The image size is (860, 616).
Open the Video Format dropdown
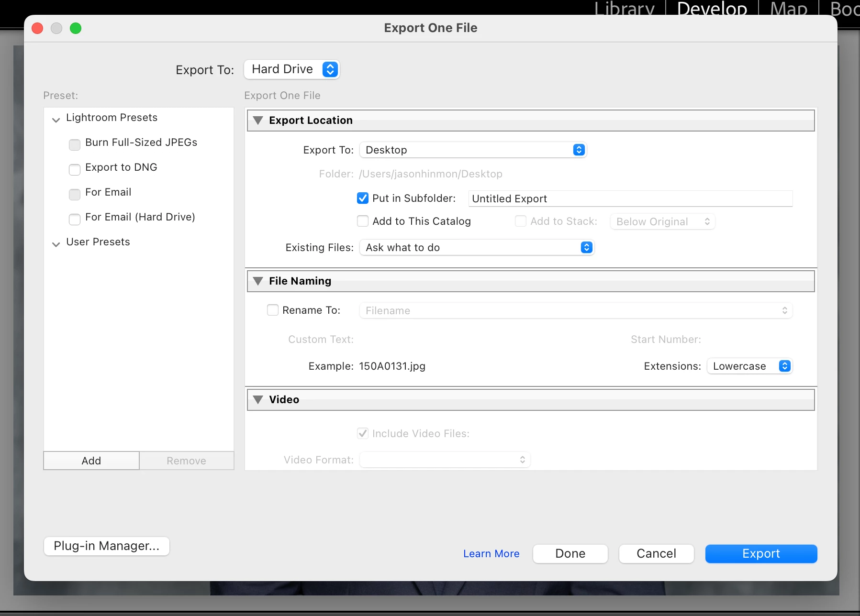click(445, 460)
